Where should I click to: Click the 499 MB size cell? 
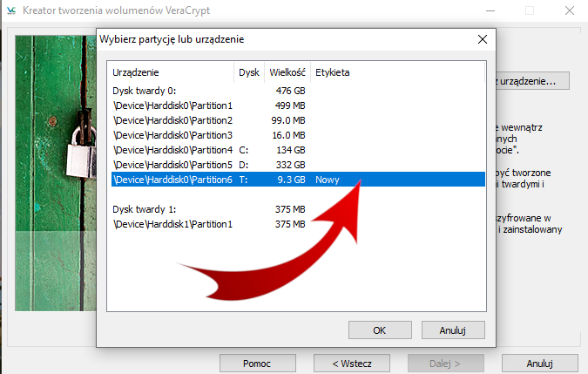coord(290,105)
